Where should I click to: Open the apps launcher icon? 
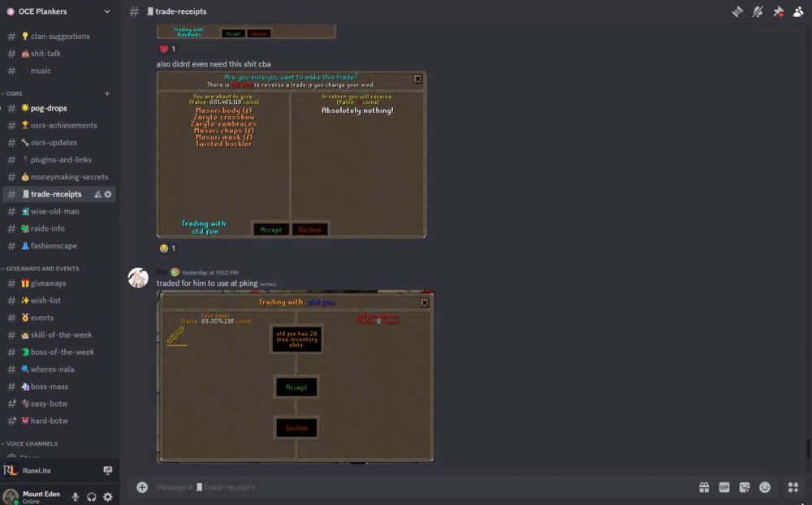point(793,487)
